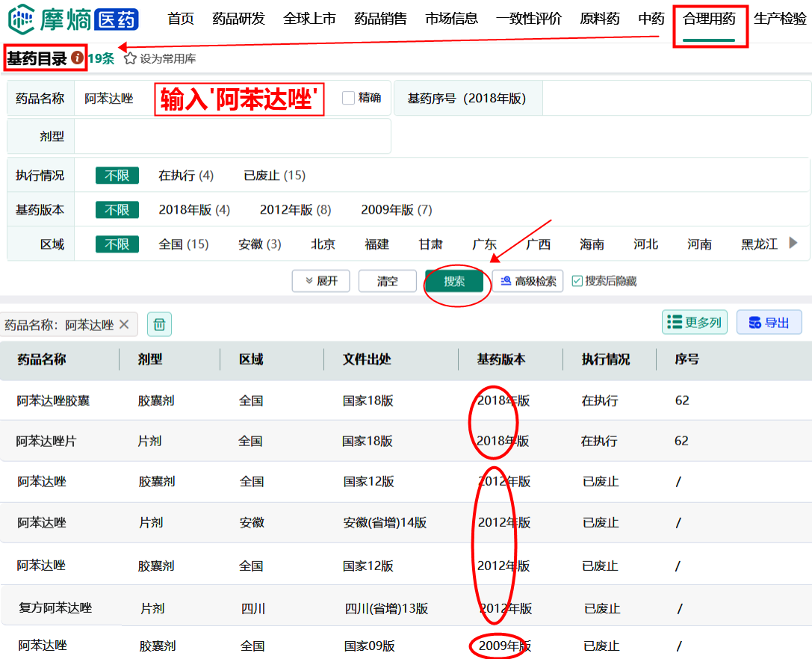Toggle the 精确 checkbox
Viewport: 812px width, 659px height.
coord(348,98)
